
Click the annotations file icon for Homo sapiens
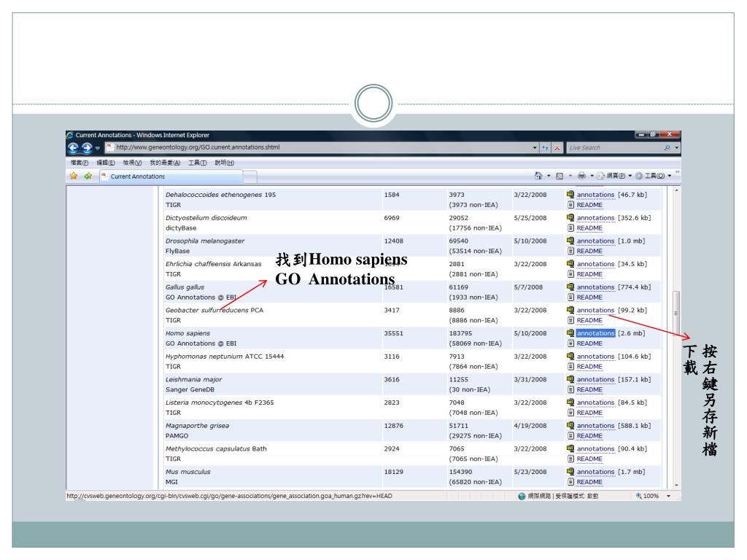click(570, 332)
